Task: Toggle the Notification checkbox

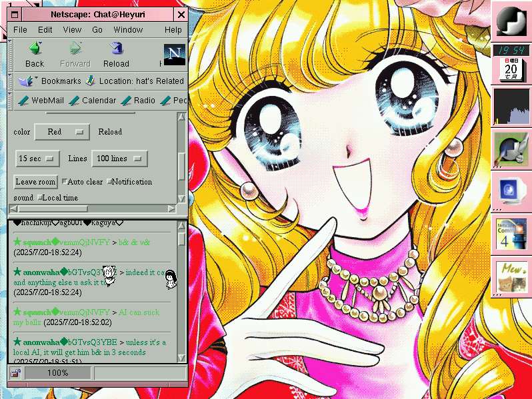Action: [x=109, y=181]
